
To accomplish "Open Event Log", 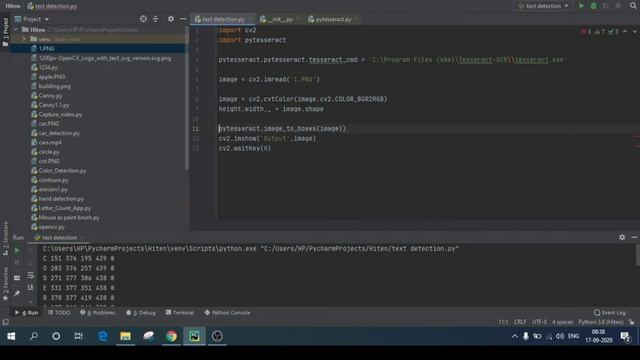I will (x=610, y=313).
